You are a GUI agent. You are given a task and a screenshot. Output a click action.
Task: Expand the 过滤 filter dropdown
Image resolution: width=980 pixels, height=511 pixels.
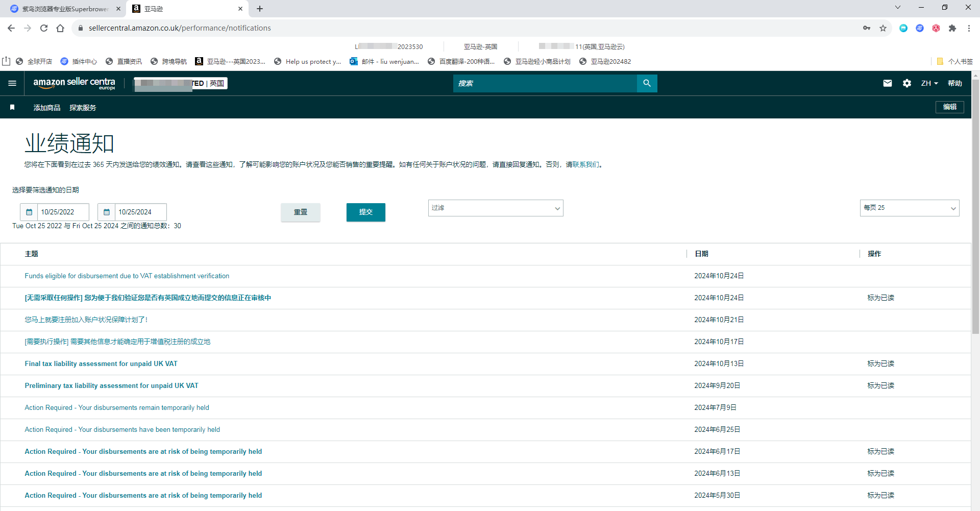496,208
